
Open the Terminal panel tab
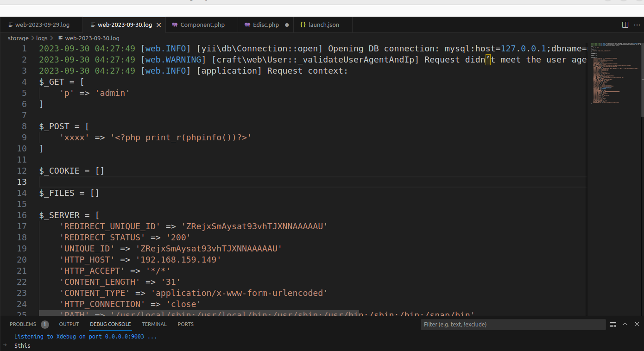pyautogui.click(x=154, y=325)
